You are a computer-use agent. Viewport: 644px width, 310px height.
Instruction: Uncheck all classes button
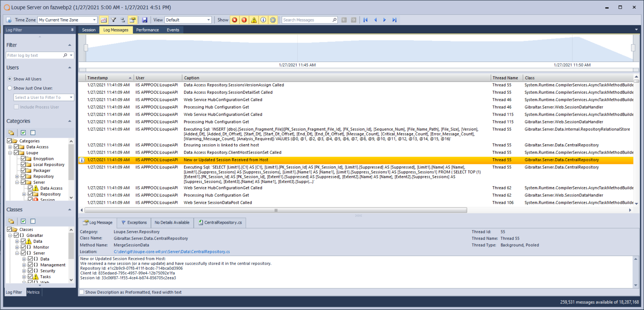(x=33, y=221)
